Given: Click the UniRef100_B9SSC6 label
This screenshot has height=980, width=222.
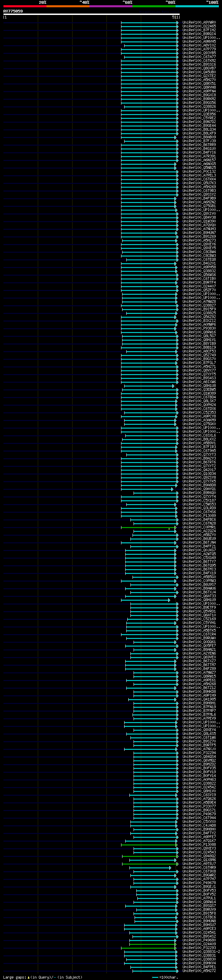Looking at the screenshot, I should click(199, 64).
